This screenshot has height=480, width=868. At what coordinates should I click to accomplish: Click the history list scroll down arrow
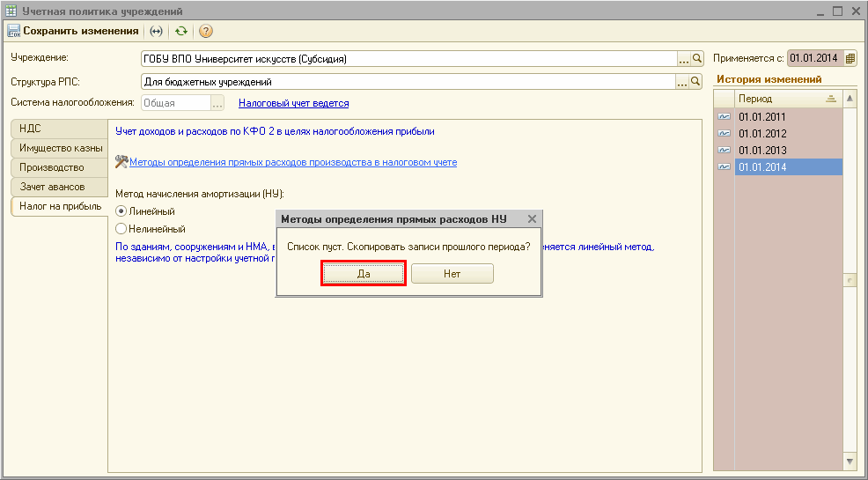click(x=850, y=462)
